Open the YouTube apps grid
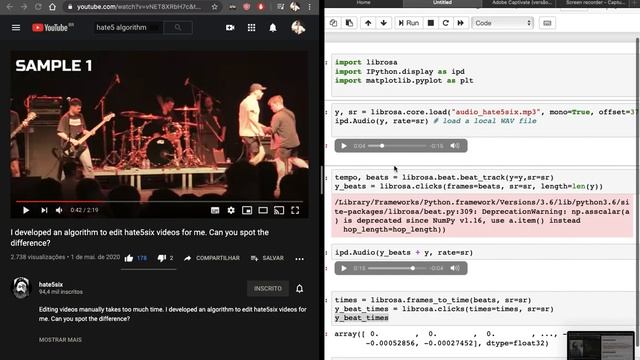This screenshot has height=360, width=640. pos(251,27)
